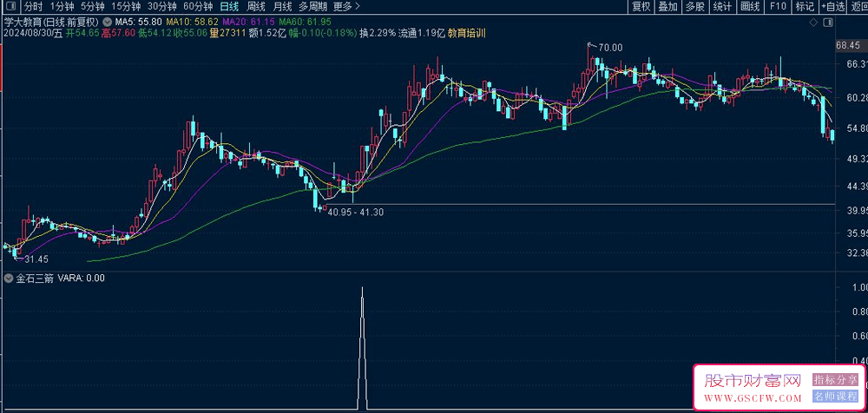This screenshot has width=868, height=413.
Task: Click the MA60: 61.95 label
Action: [305, 23]
